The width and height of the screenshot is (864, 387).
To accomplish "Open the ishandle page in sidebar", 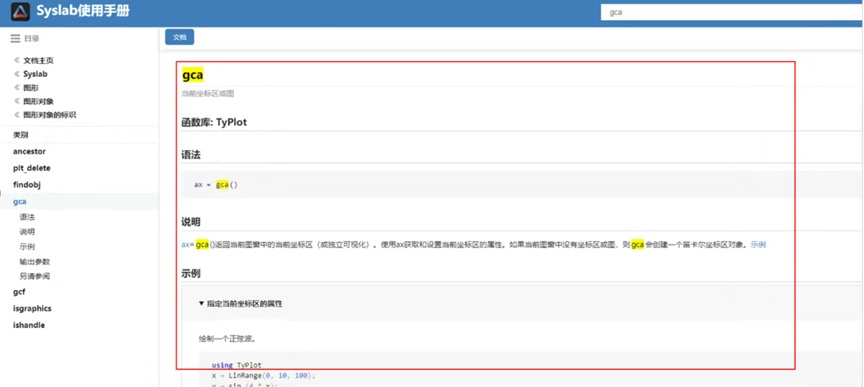I will [x=29, y=325].
